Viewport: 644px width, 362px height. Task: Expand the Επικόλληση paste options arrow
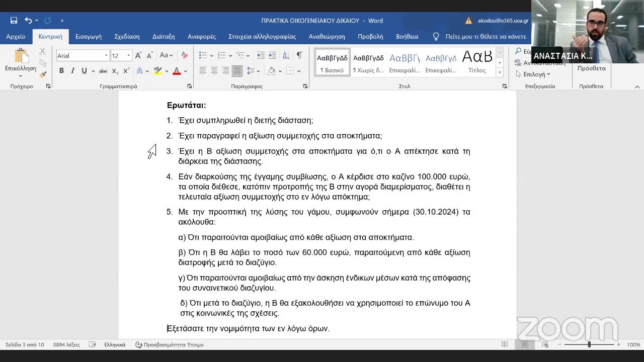click(x=21, y=76)
